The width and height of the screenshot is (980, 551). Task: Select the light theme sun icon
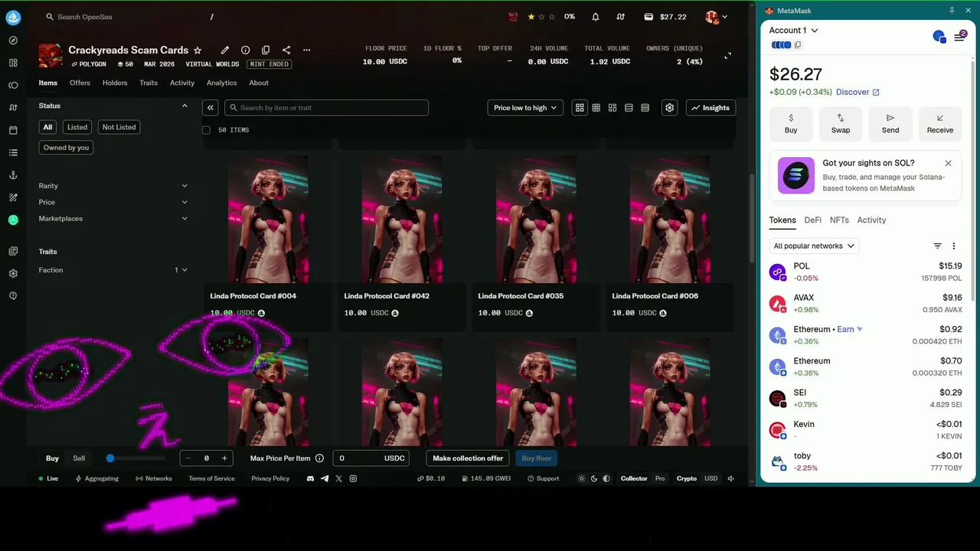coord(582,478)
